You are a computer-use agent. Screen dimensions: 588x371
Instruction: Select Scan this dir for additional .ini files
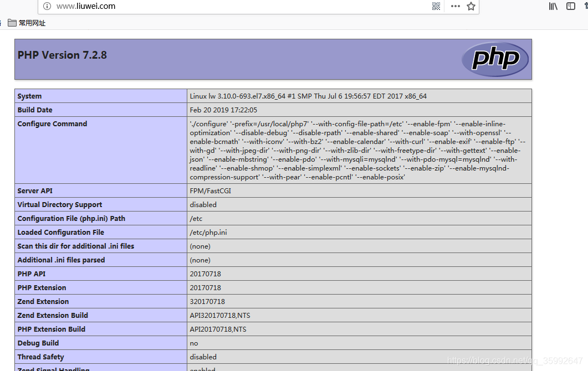(76, 246)
